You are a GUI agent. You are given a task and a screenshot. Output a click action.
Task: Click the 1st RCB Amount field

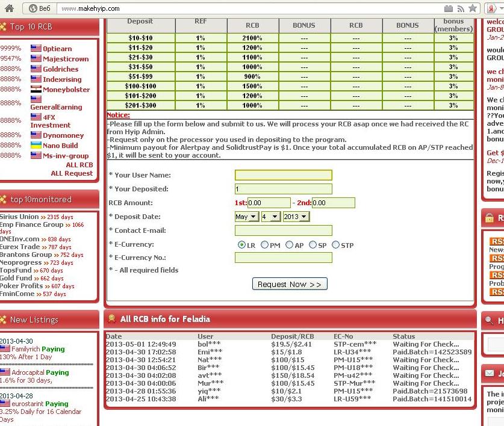coord(269,203)
